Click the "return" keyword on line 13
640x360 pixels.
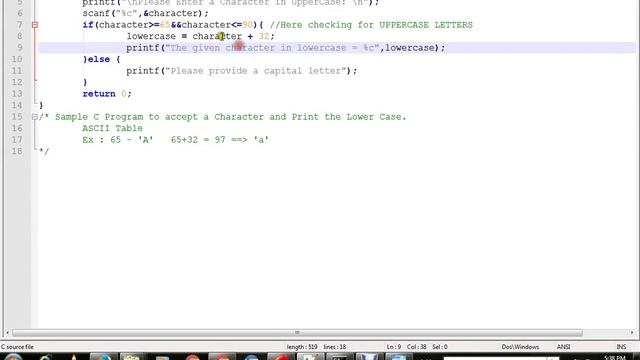pos(99,94)
